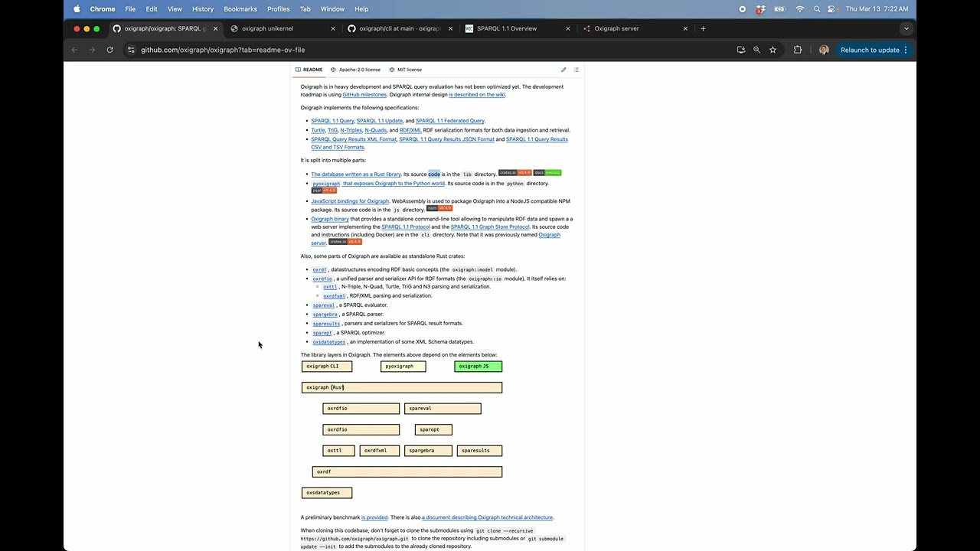The image size is (980, 551).
Task: Open the oxrdf crate link
Action: click(319, 269)
